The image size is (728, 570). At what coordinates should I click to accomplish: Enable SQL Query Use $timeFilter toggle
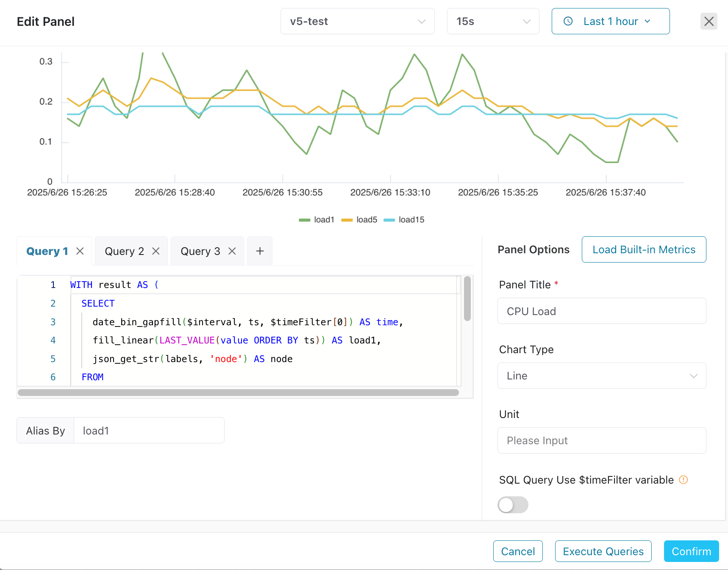pyautogui.click(x=513, y=505)
